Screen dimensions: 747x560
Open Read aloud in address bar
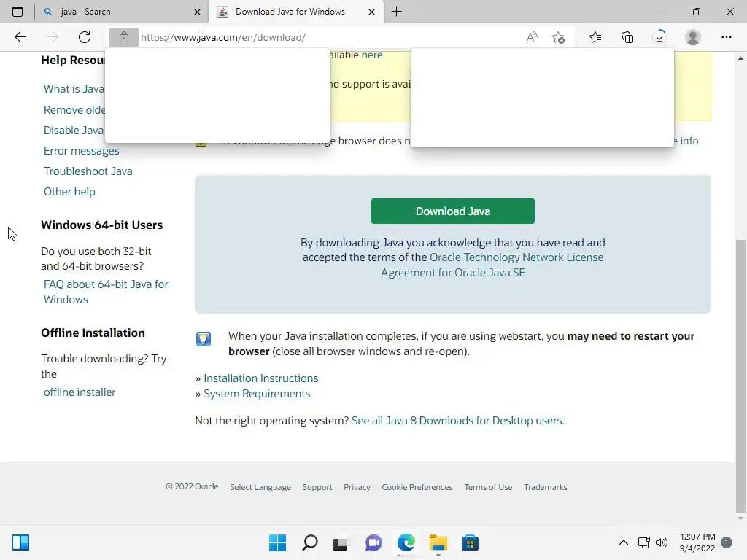coord(532,37)
